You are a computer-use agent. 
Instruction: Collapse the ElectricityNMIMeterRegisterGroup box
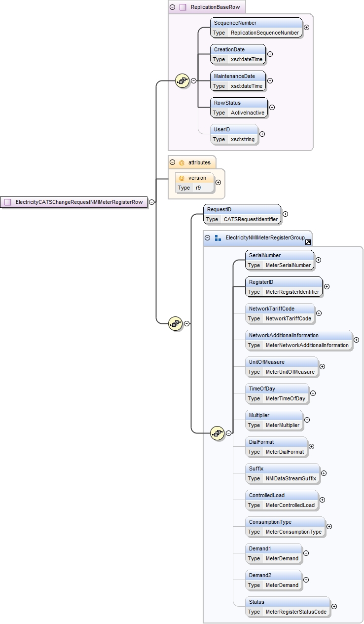click(x=208, y=237)
